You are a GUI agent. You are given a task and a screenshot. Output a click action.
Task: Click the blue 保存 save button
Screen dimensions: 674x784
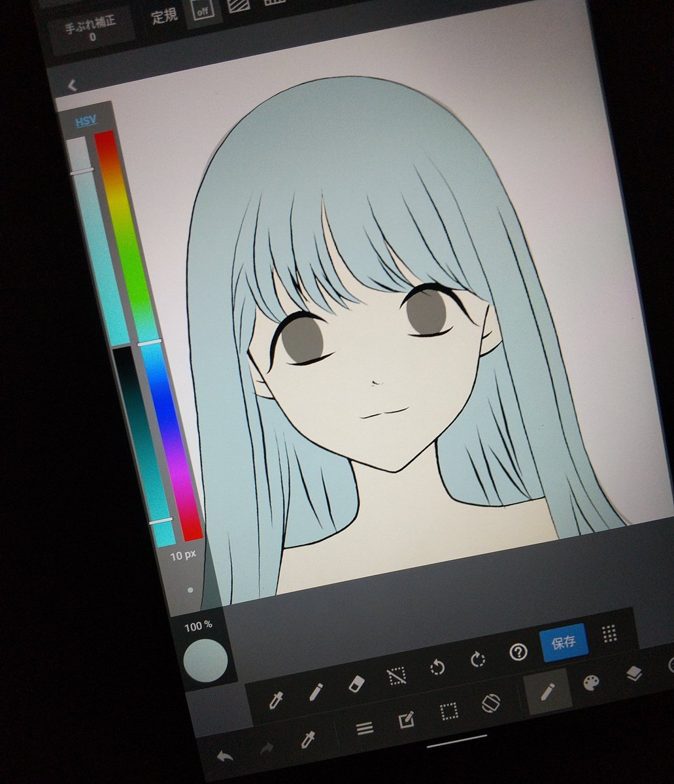[564, 642]
